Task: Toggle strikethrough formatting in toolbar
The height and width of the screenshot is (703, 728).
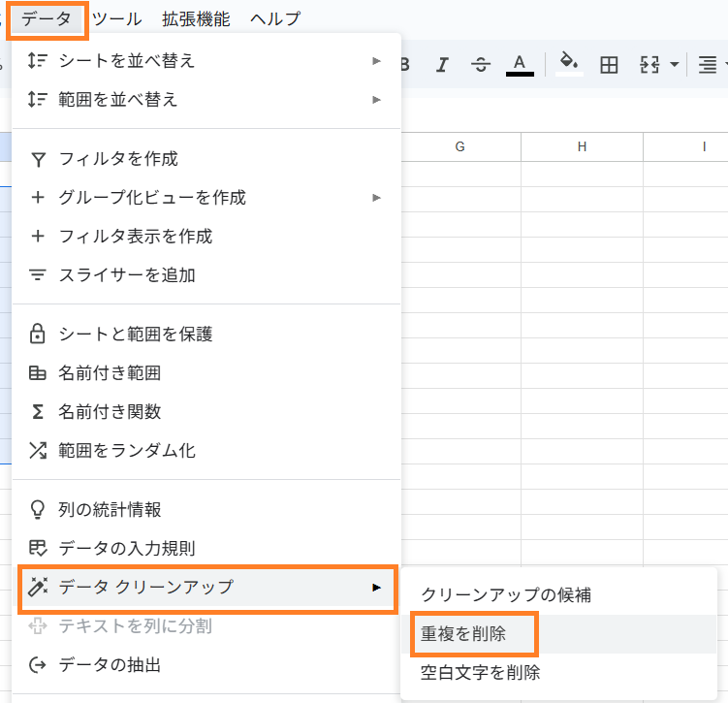Action: pyautogui.click(x=481, y=65)
